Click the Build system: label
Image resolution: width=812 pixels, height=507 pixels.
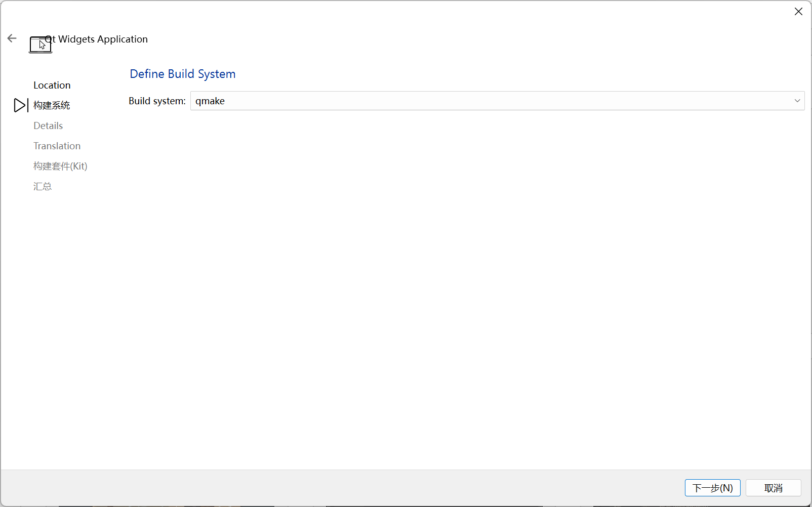pos(157,101)
